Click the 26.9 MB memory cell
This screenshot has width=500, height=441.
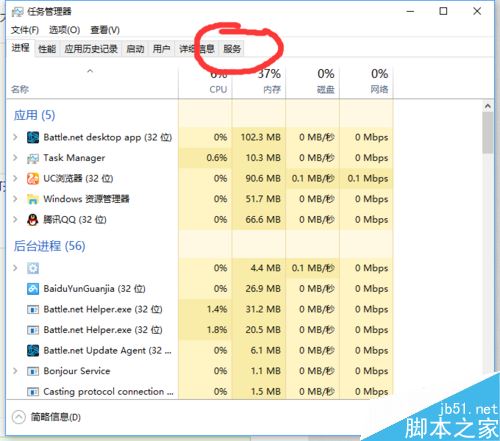[x=259, y=289]
